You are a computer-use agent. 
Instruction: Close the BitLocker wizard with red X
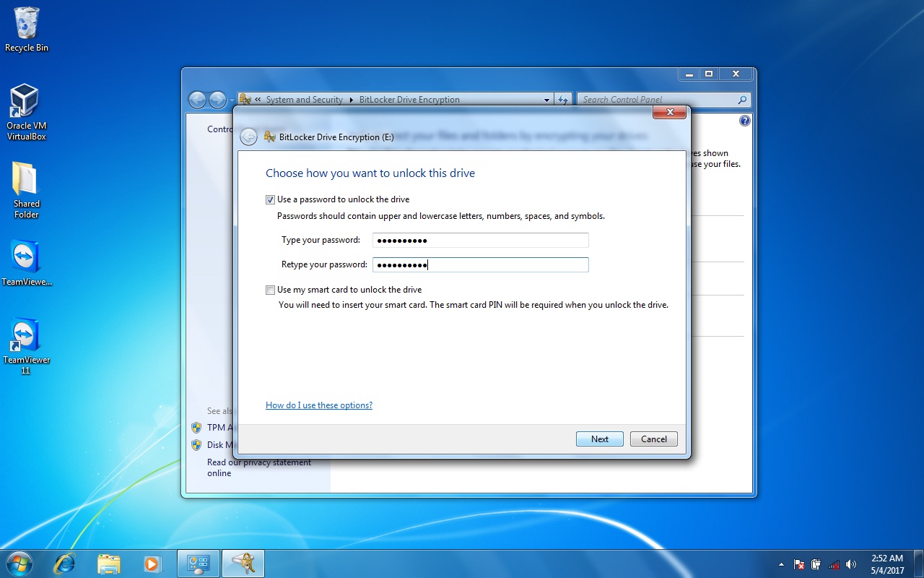pyautogui.click(x=669, y=112)
